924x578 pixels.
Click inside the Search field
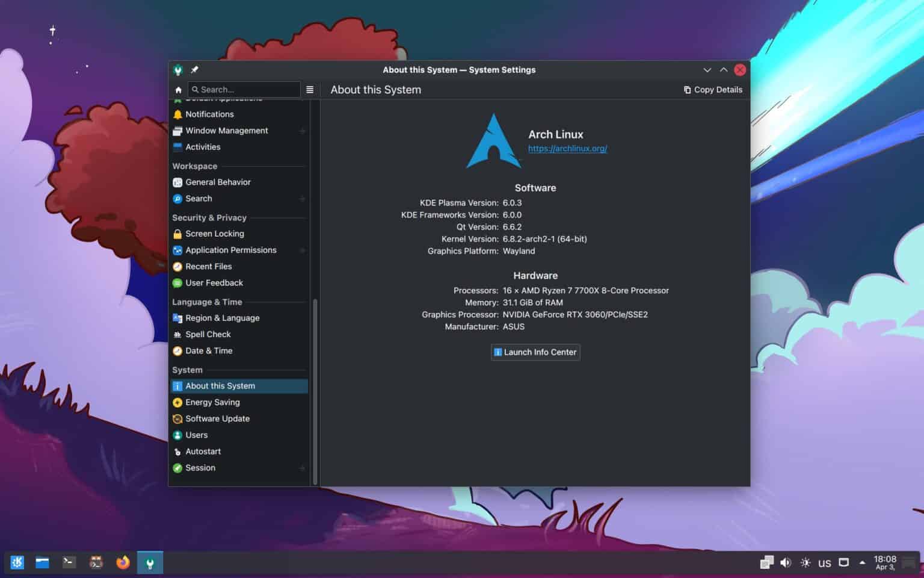pos(244,89)
